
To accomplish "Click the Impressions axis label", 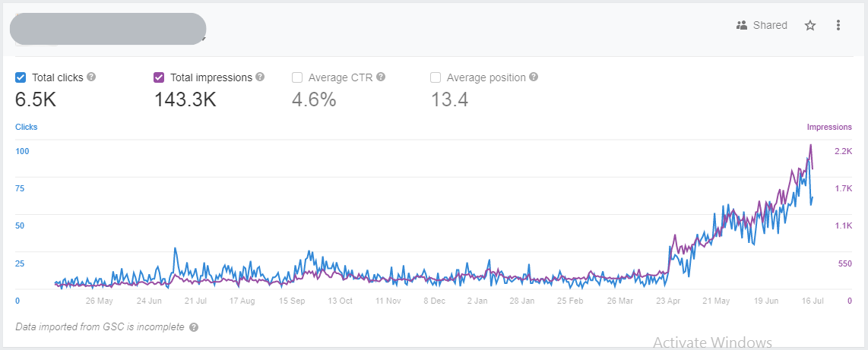I will 829,128.
